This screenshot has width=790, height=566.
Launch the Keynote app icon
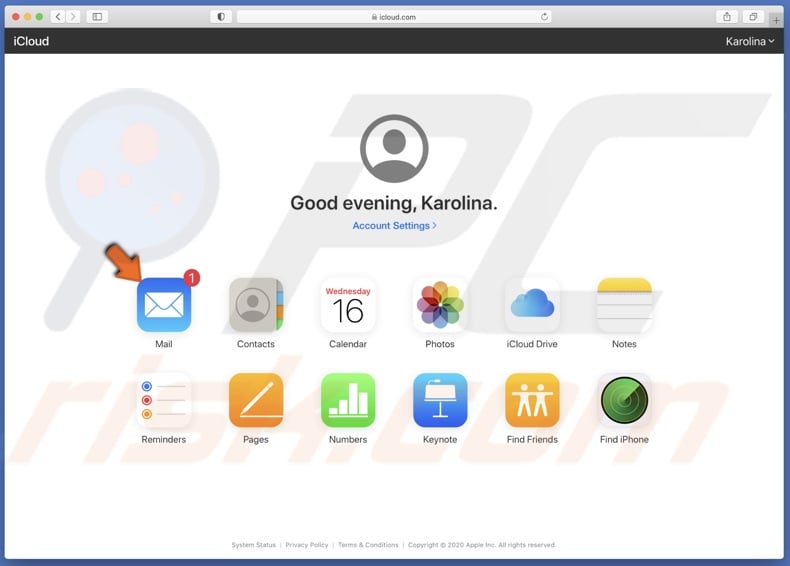point(440,400)
